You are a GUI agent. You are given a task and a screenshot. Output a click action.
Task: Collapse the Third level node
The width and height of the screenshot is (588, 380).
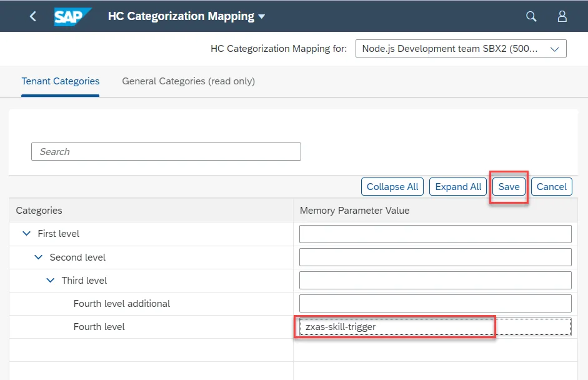coord(50,280)
